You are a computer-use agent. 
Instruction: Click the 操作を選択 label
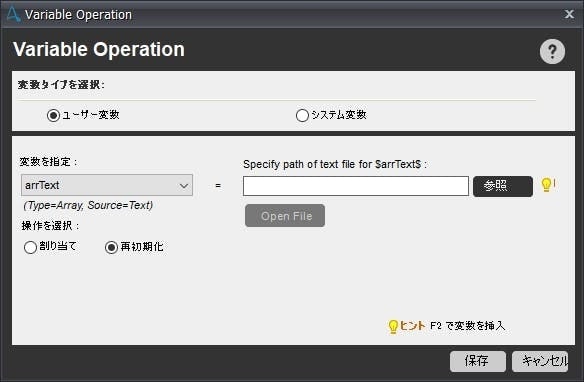point(50,226)
